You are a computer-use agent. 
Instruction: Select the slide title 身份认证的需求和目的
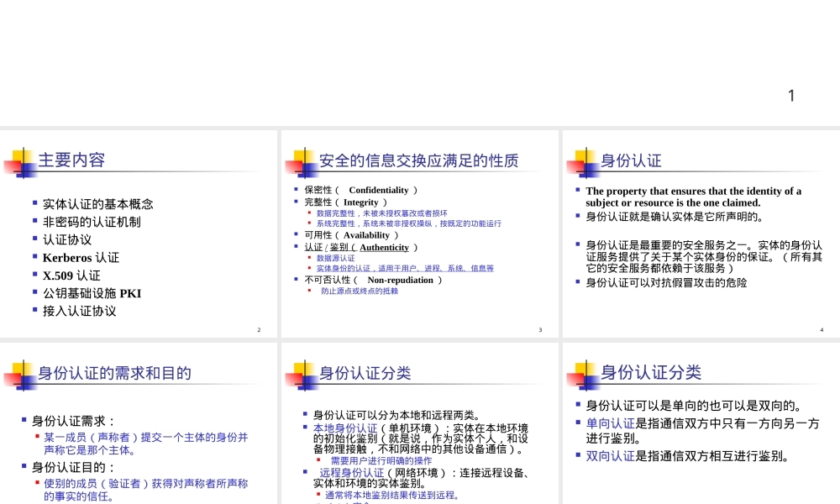114,373
